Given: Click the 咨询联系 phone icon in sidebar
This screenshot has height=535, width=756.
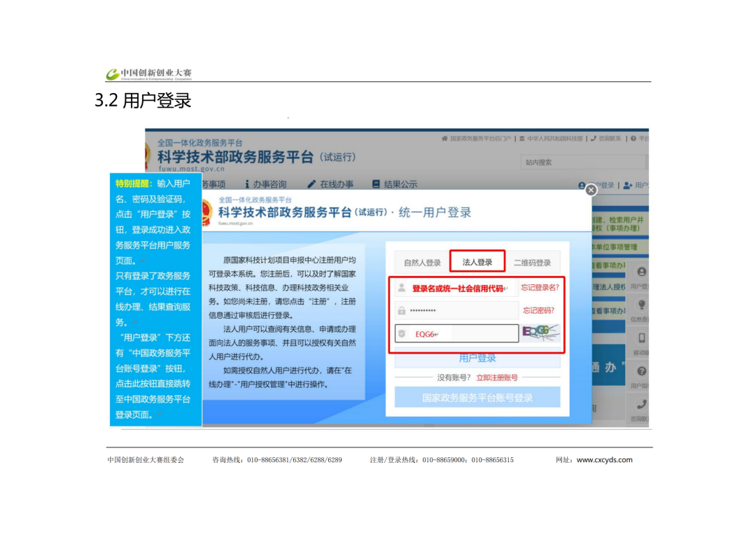Looking at the screenshot, I should click(641, 405).
